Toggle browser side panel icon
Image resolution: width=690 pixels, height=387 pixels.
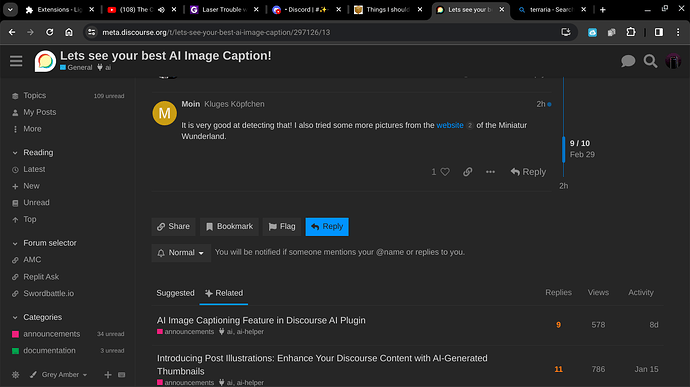[x=659, y=32]
